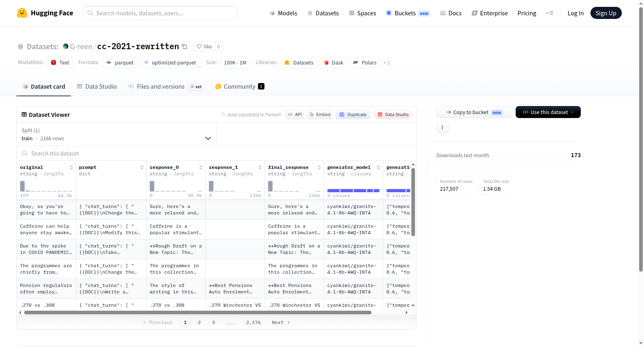The width and height of the screenshot is (644, 347).
Task: Click the Embed button
Action: pos(320,114)
